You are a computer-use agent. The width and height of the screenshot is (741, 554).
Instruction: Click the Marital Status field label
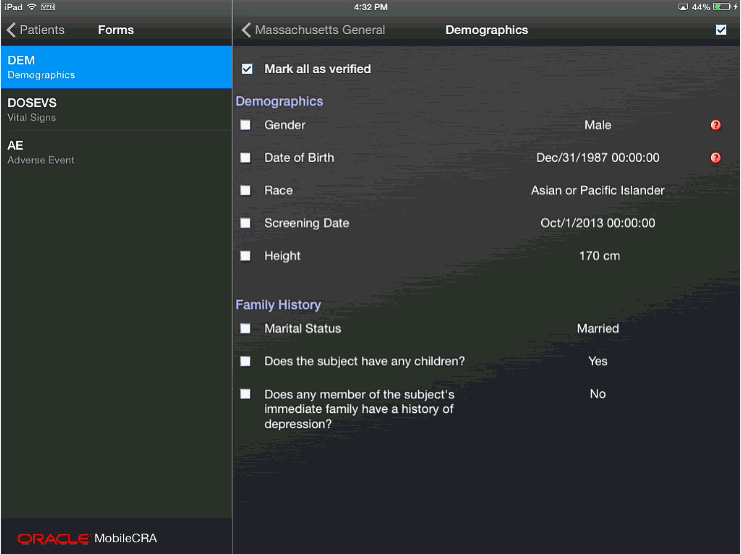pos(302,328)
